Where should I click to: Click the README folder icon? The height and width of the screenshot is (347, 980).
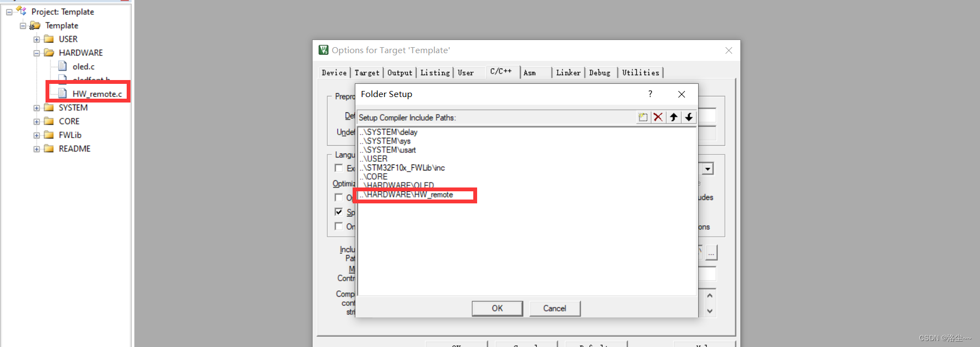click(x=49, y=149)
